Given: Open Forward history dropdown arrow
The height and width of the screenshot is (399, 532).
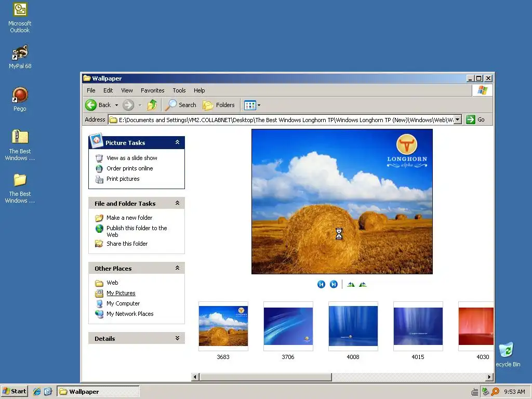Looking at the screenshot, I should tap(140, 105).
